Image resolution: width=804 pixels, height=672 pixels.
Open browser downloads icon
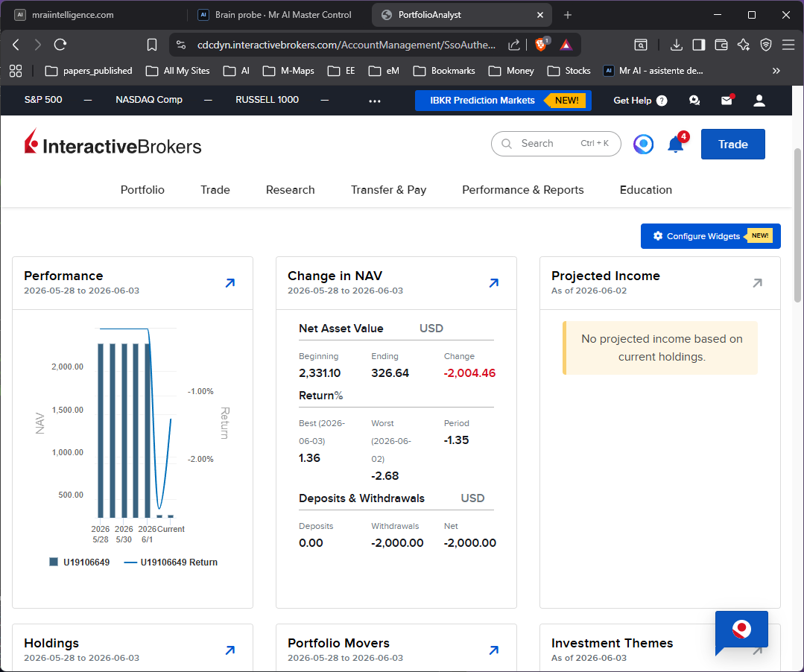tap(677, 45)
